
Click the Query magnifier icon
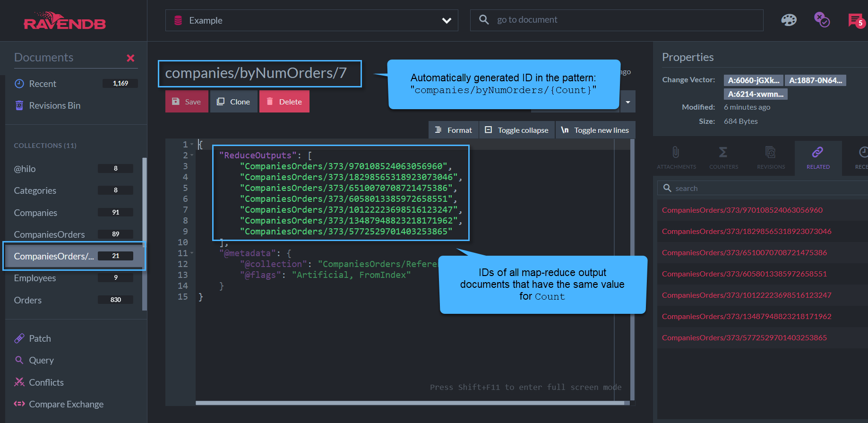pyautogui.click(x=19, y=360)
